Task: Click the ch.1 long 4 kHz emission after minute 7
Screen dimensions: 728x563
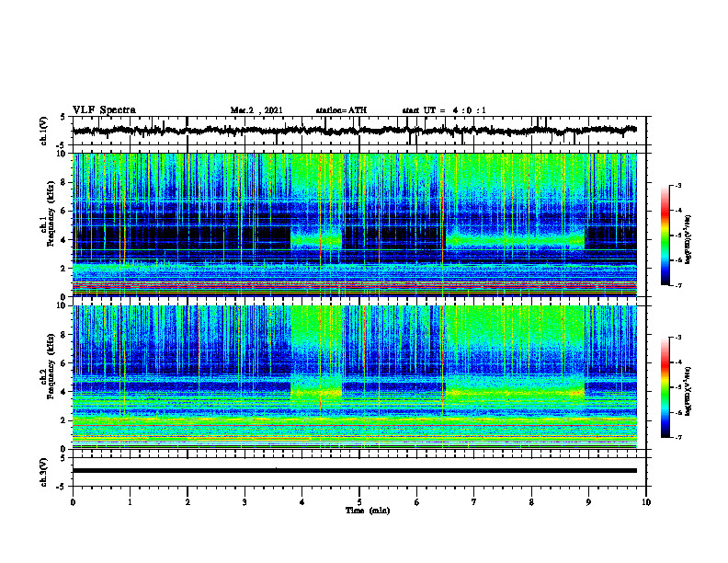Action: pyautogui.click(x=516, y=240)
